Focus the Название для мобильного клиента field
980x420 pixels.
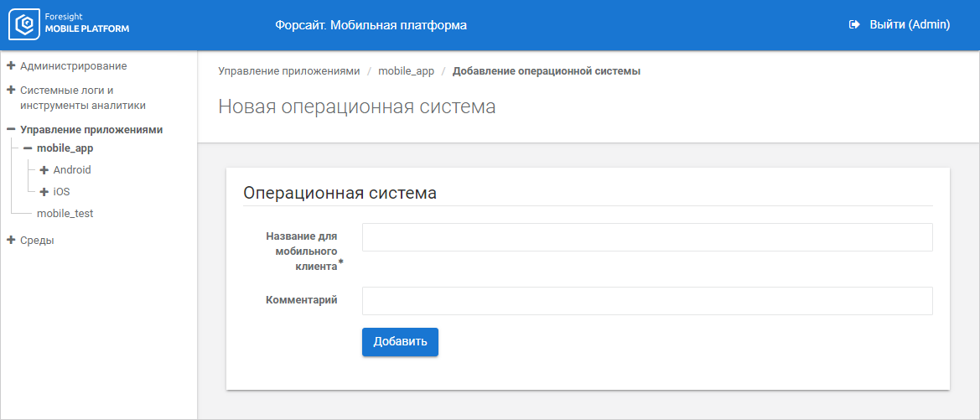(x=646, y=237)
